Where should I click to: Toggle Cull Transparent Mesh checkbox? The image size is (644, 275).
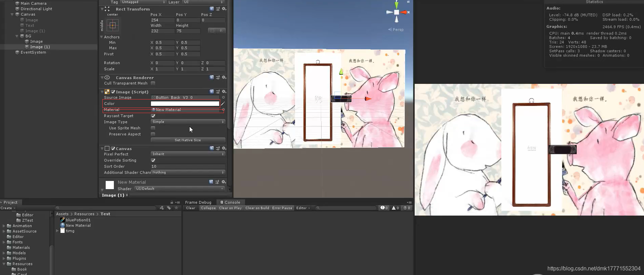pyautogui.click(x=153, y=83)
